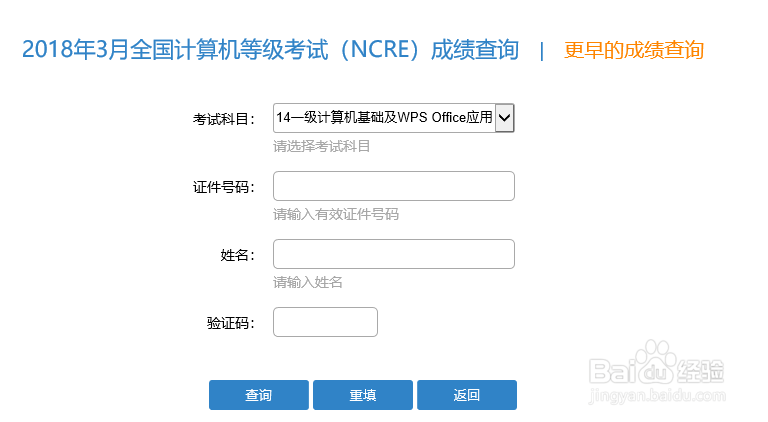Click the hint text 请选择考试科目
Viewport: 768px width, 422px height.
point(322,146)
